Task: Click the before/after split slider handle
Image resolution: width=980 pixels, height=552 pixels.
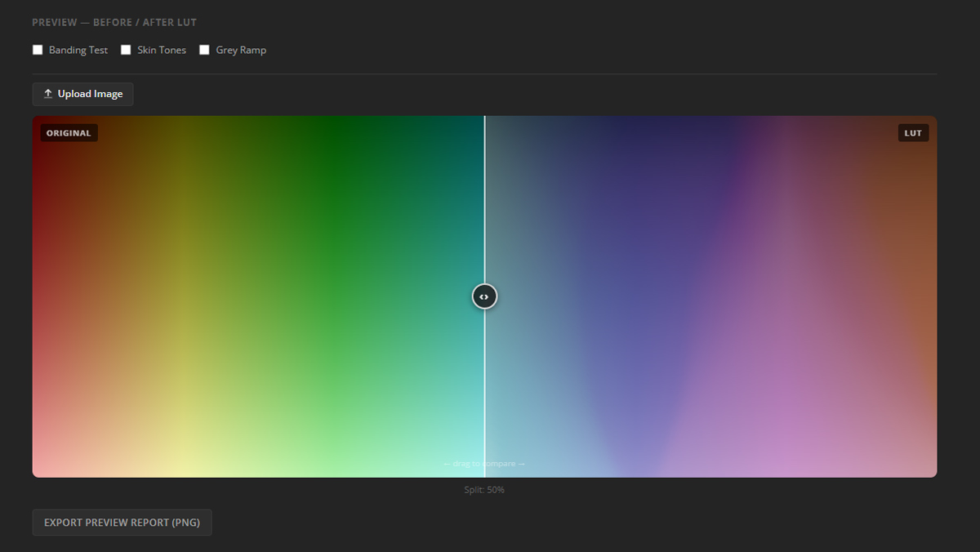Action: [484, 296]
